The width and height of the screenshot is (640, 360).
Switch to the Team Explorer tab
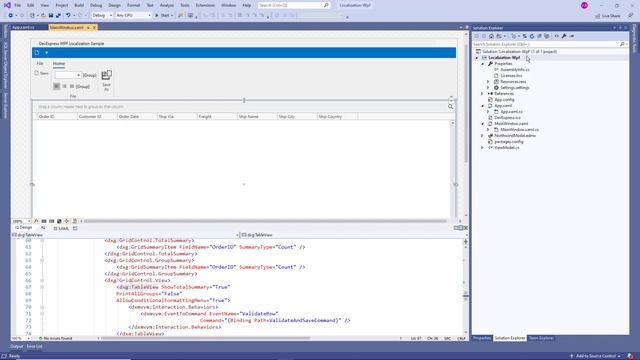(541, 338)
